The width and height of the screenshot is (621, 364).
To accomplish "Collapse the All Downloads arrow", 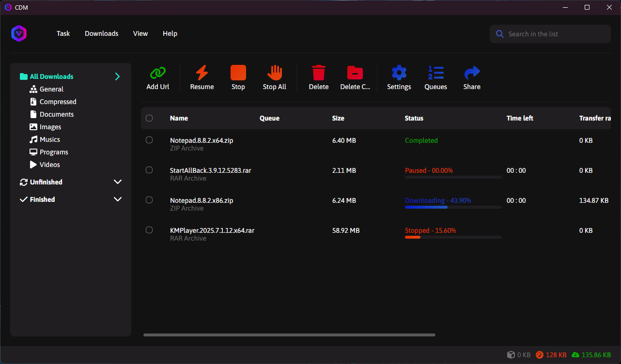I will 117,76.
